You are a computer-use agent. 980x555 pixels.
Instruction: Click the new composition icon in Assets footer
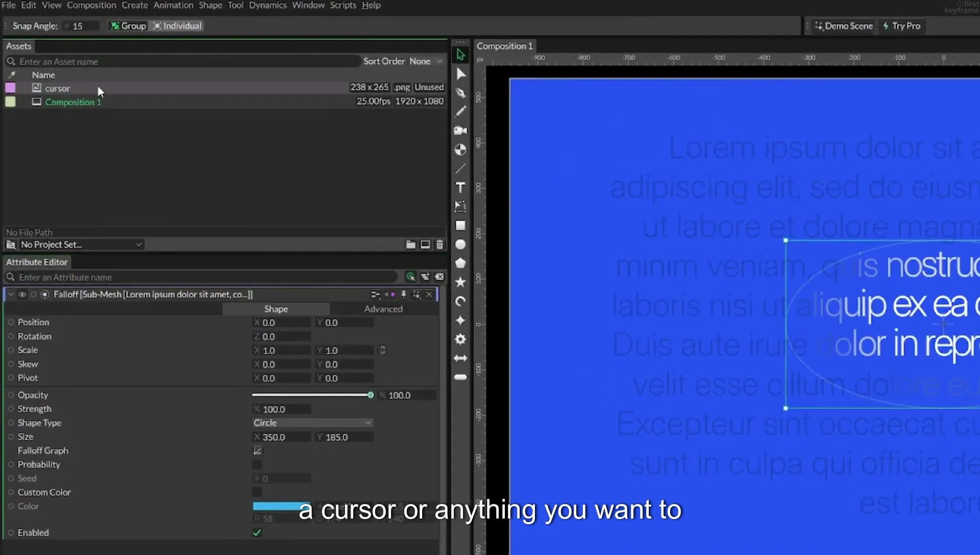coord(425,245)
